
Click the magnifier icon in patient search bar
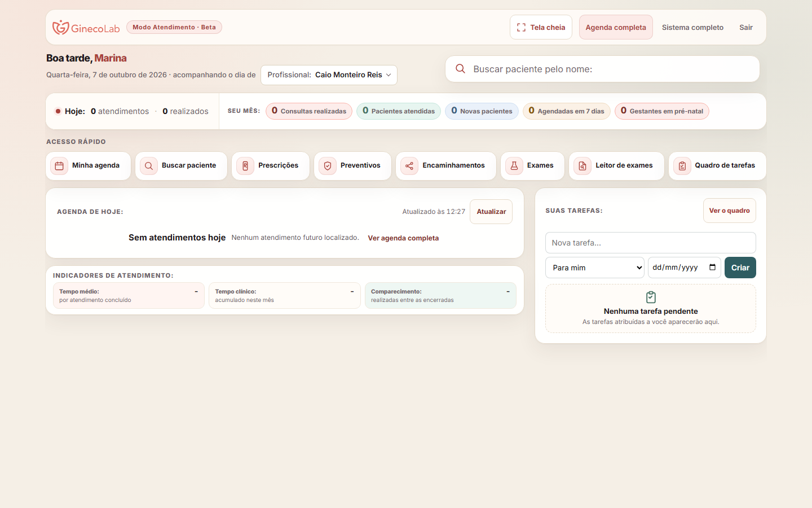coord(460,69)
